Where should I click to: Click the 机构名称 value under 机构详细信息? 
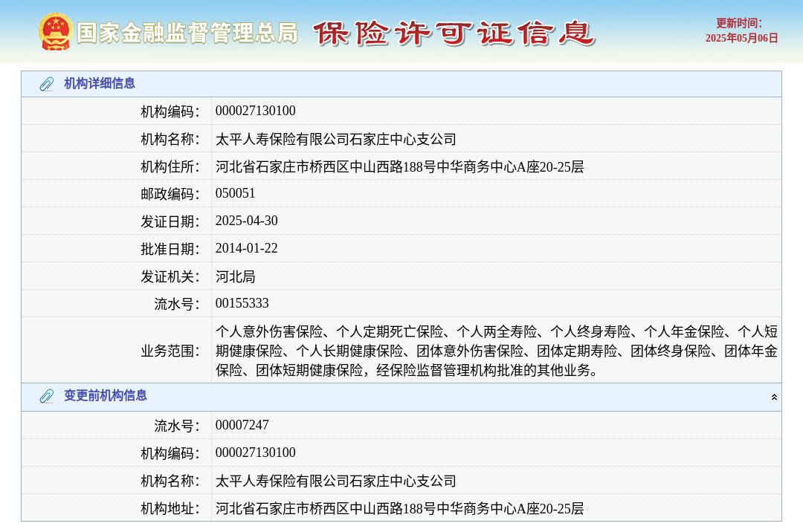click(336, 139)
